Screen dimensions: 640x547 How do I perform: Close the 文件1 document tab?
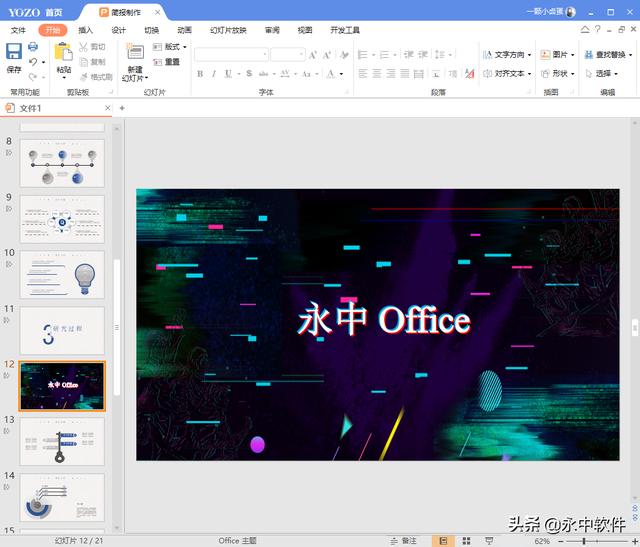pyautogui.click(x=107, y=108)
